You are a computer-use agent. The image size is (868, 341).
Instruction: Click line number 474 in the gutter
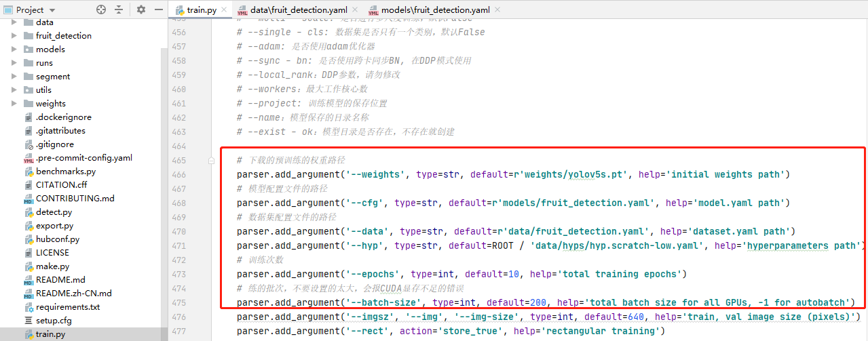tap(179, 288)
